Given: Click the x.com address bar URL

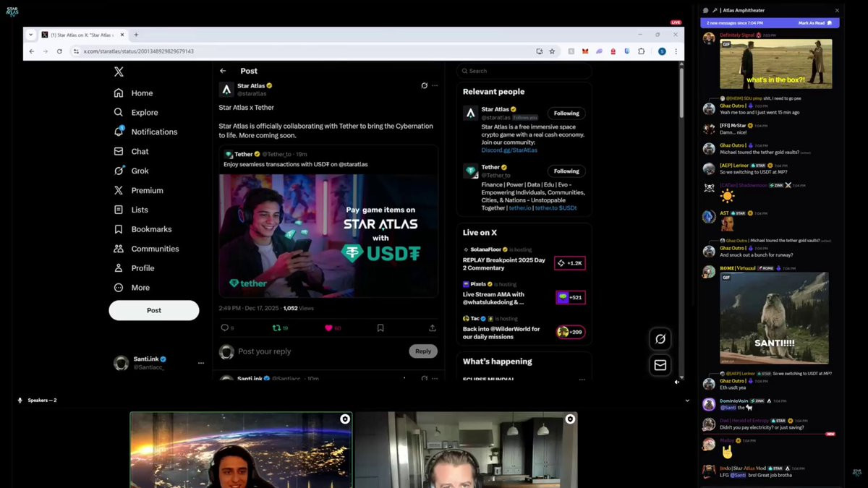Looking at the screenshot, I should tap(138, 51).
